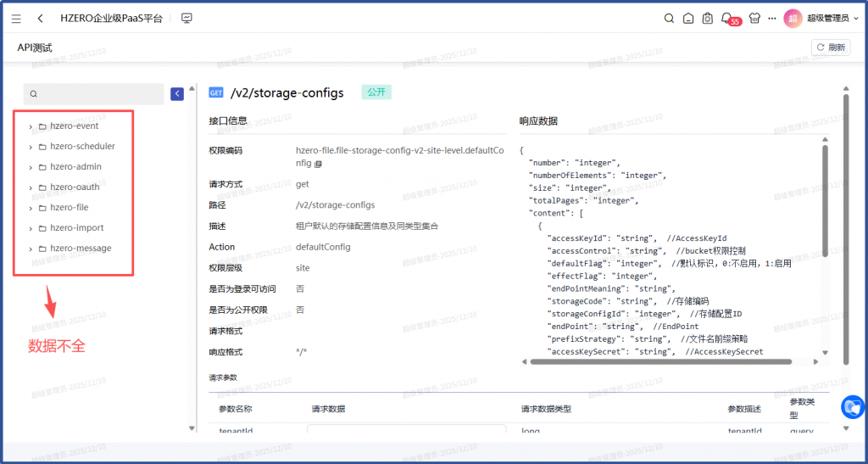
Task: Click the back arrow in header
Action: 40,18
